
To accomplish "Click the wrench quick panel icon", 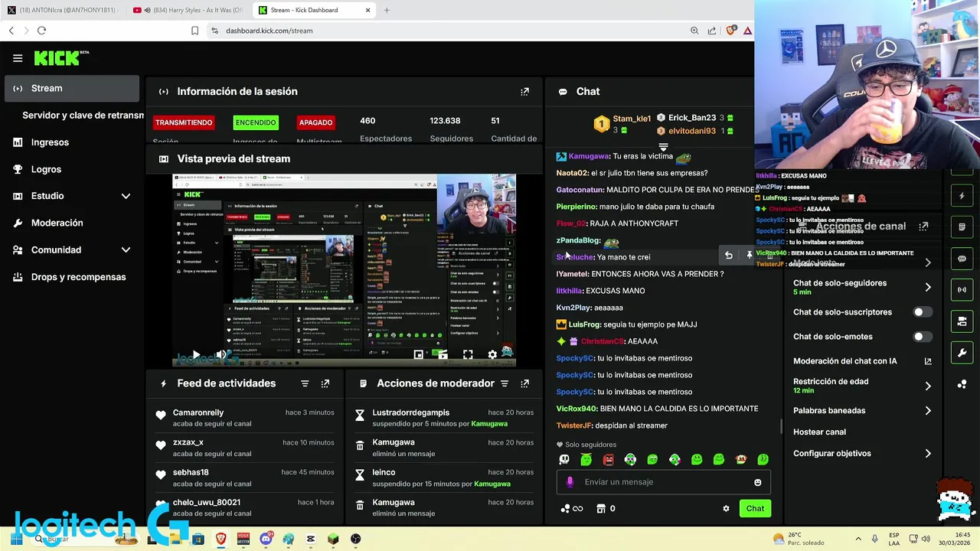I will 962,353.
